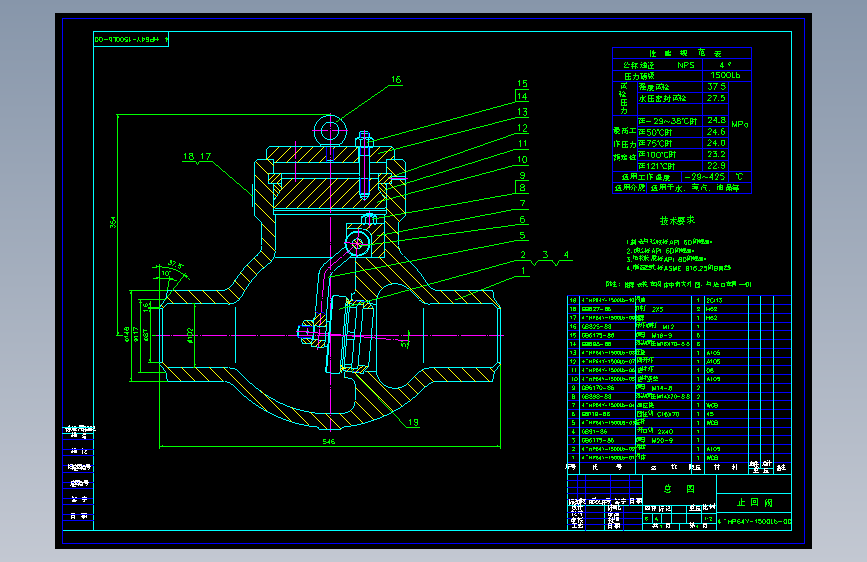
Task: Click part balloon number 8
Action: click(522, 187)
